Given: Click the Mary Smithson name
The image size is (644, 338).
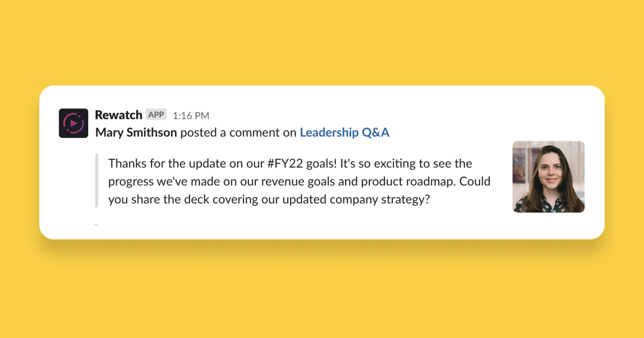Looking at the screenshot, I should (x=136, y=132).
